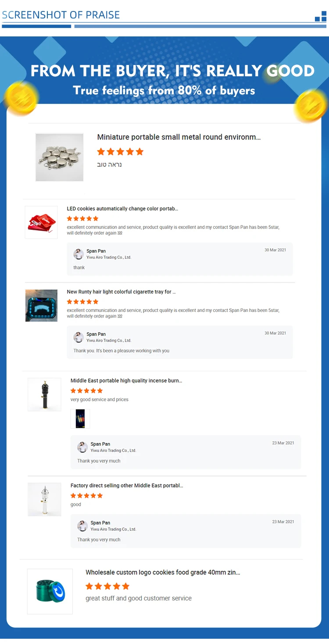Screen dimensions: 329x644
Task: Click the star rating under Wholesale custom logo
Action: click(x=107, y=586)
